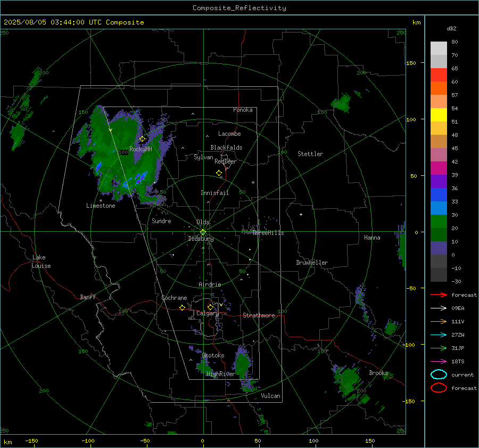Select the yellow 51-54 dBZ swatch
Screen dimensions: 479x448
tap(439, 115)
